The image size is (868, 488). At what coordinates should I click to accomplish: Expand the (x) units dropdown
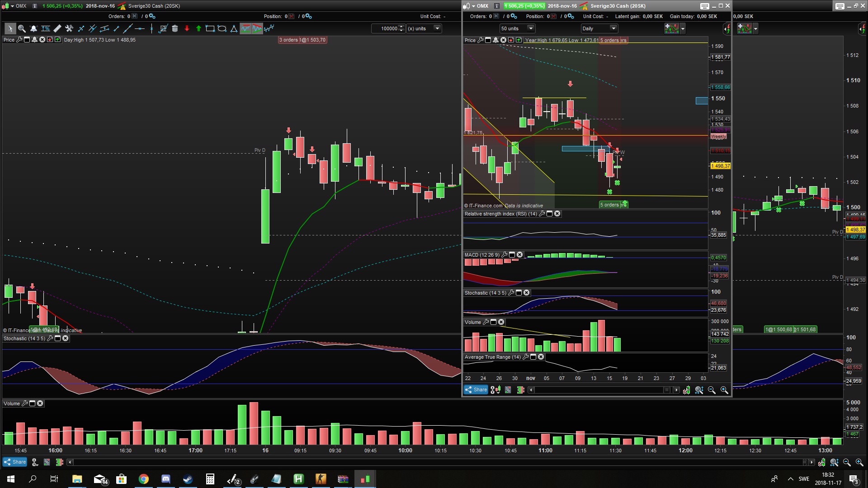click(437, 28)
